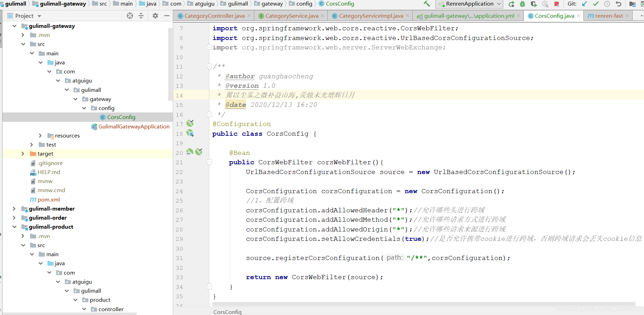Open the Project panel settings gear
Viewport: 644px width, 315px height.
point(155,16)
